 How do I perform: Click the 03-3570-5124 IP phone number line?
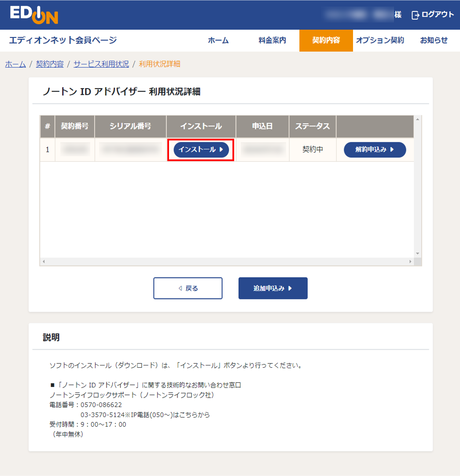coord(145,415)
